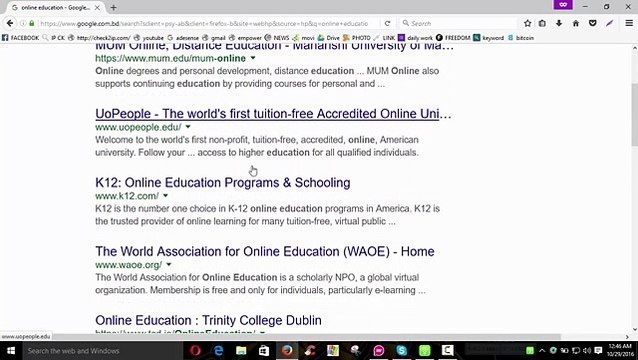638x360 pixels.
Task: Open the NEWS bookmark
Action: [x=277, y=38]
